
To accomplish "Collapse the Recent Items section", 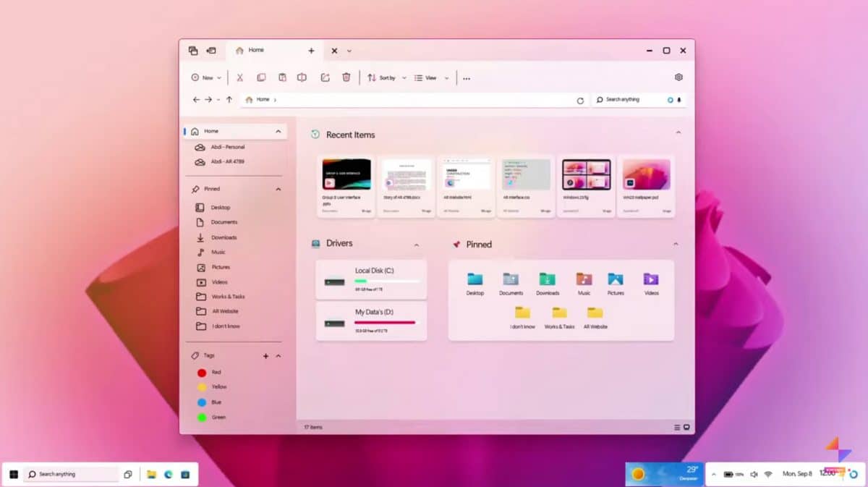I will click(678, 133).
